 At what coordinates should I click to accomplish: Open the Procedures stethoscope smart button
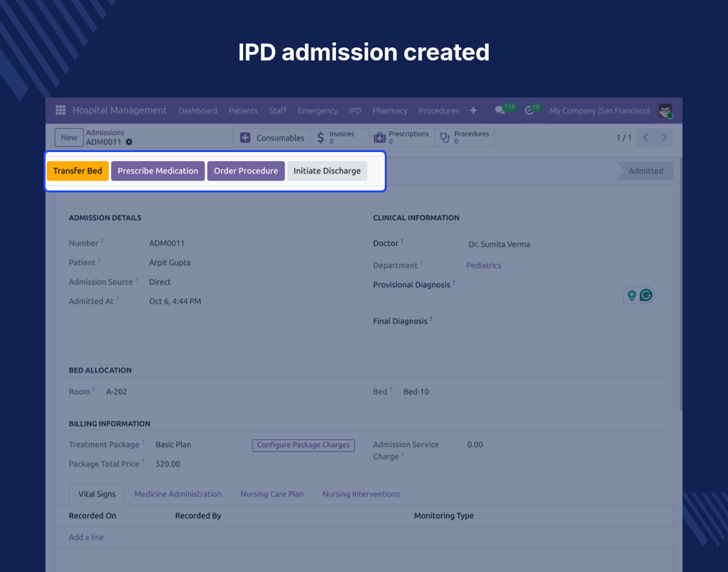click(x=465, y=138)
